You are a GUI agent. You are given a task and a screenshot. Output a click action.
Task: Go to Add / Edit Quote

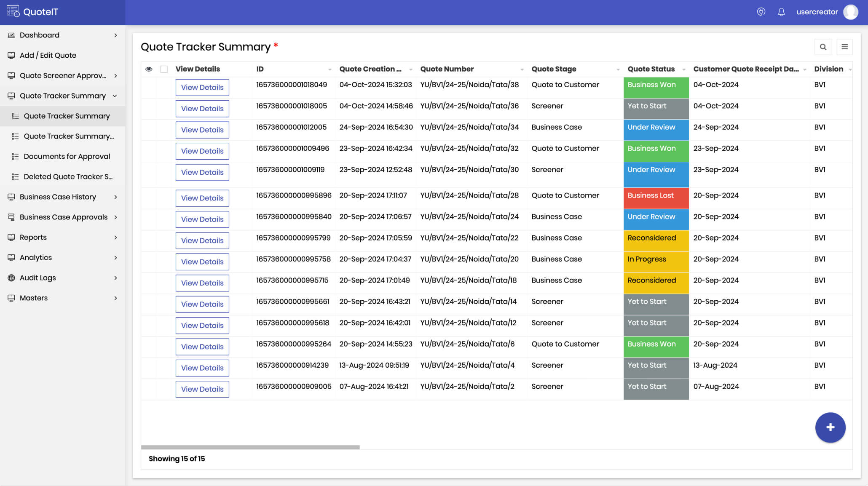point(48,55)
